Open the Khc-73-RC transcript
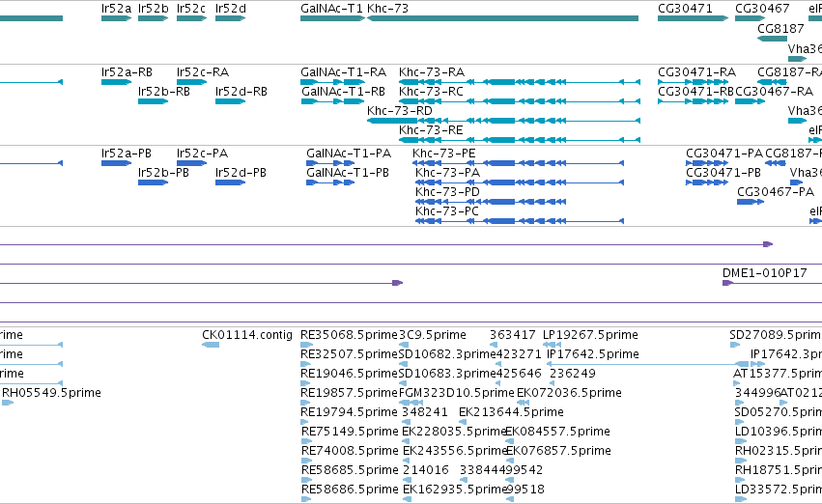 click(520, 101)
